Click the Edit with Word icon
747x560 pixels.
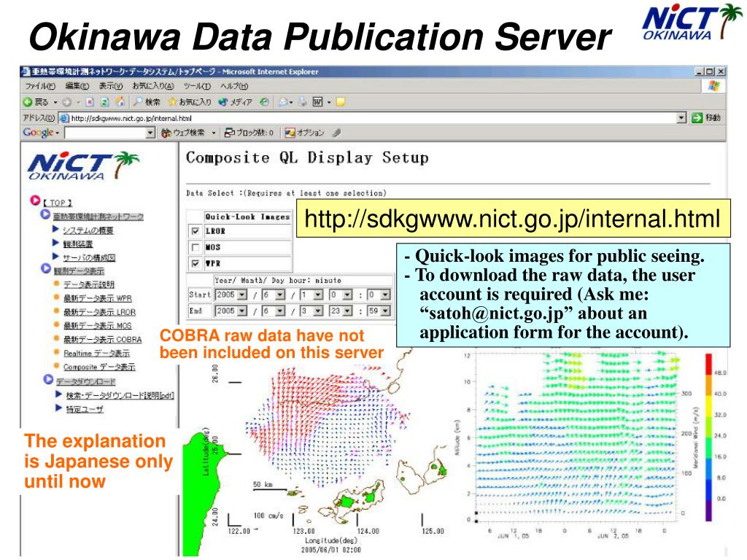click(318, 102)
